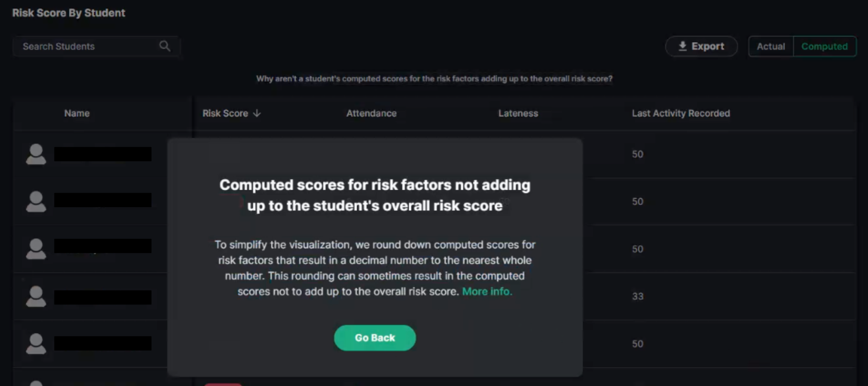Open the More info link
Viewport: 868px width, 386px height.
487,291
